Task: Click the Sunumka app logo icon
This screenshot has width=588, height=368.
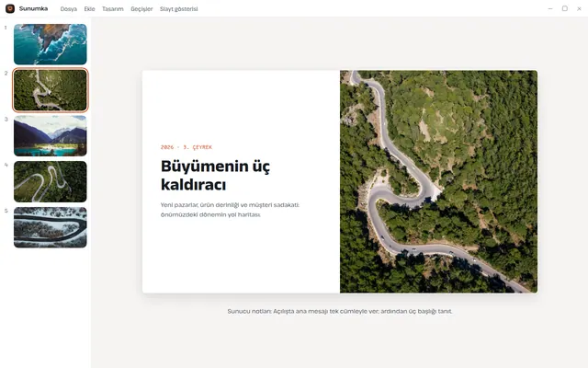Action: pos(10,8)
